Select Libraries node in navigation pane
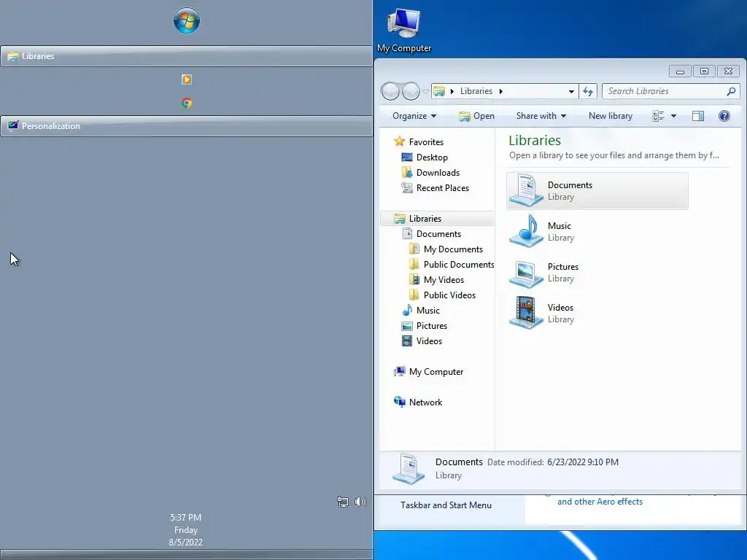Viewport: 747px width, 560px height. 438,219
